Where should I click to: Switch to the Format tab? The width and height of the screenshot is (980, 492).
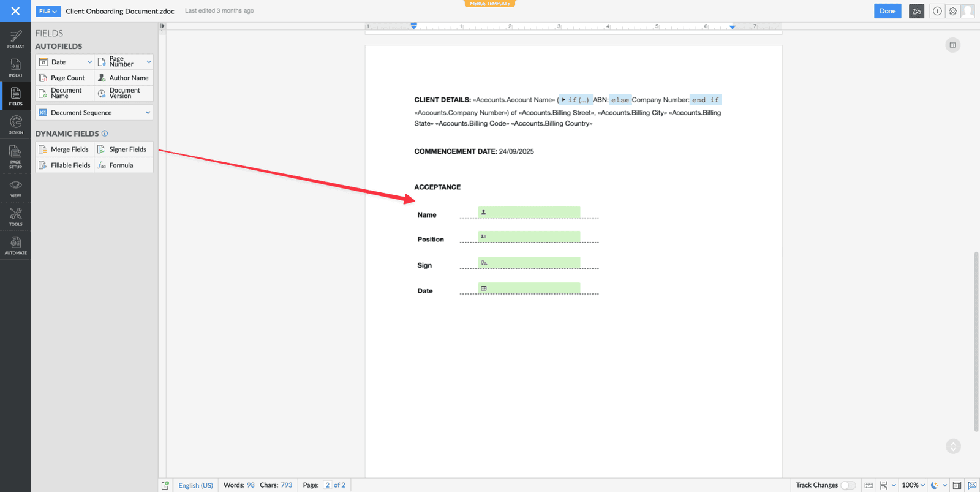coord(15,39)
